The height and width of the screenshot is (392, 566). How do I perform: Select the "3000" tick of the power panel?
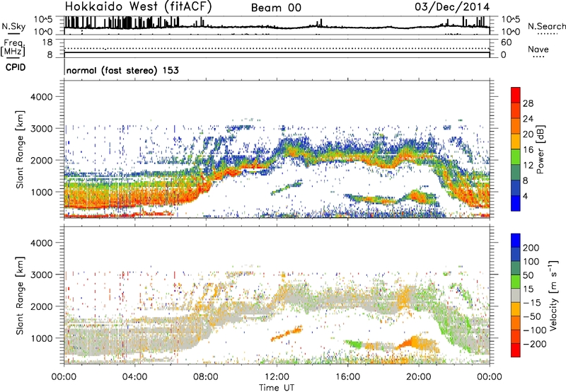coord(42,129)
